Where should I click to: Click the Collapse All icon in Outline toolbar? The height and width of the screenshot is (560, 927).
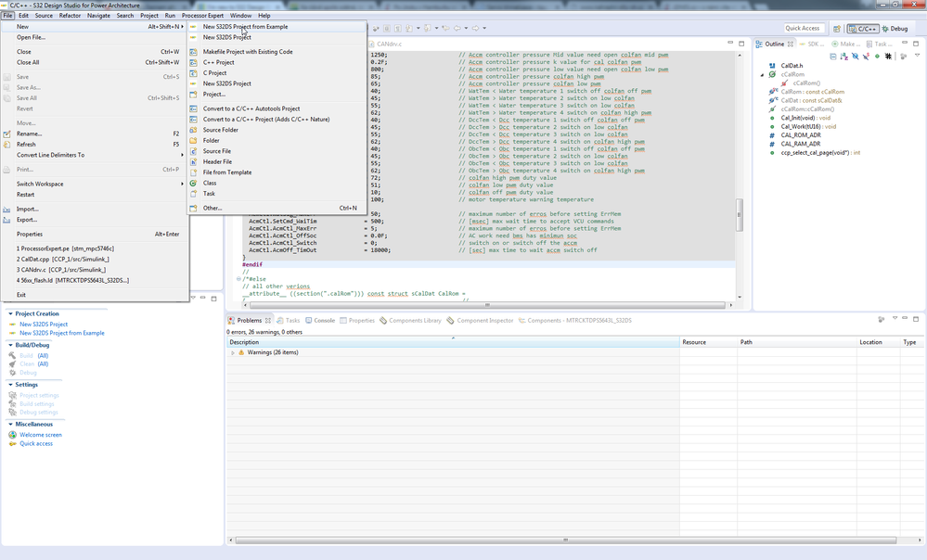833,57
